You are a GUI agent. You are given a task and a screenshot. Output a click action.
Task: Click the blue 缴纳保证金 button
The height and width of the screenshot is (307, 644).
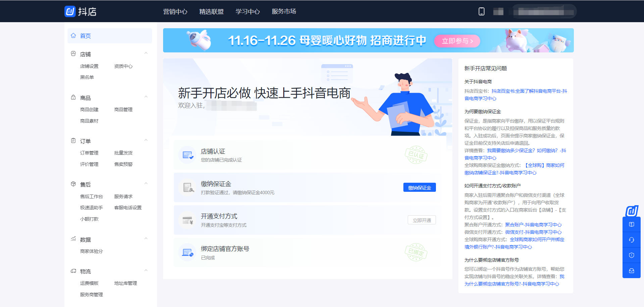tap(419, 187)
